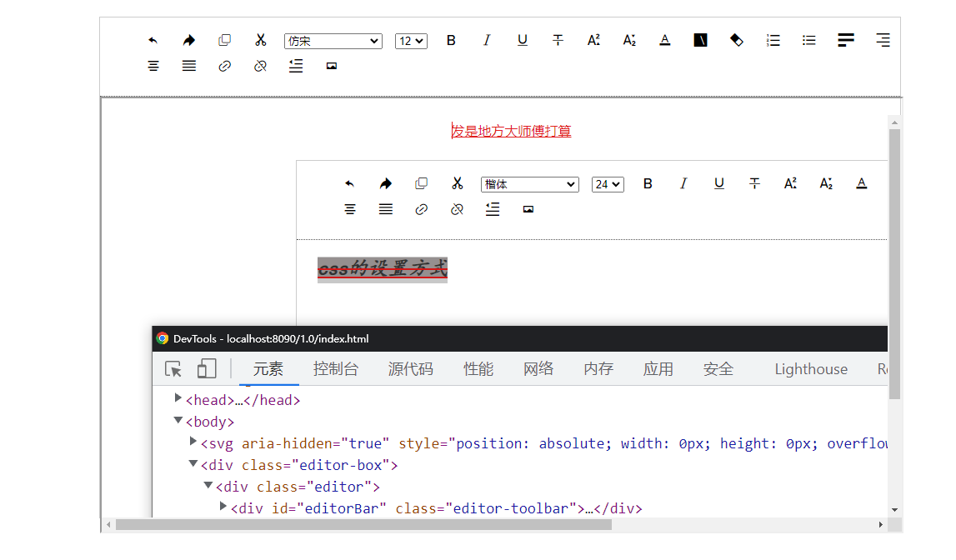This screenshot has height=560, width=956.
Task: Toggle Underline in the inner toolbar
Action: [x=719, y=183]
